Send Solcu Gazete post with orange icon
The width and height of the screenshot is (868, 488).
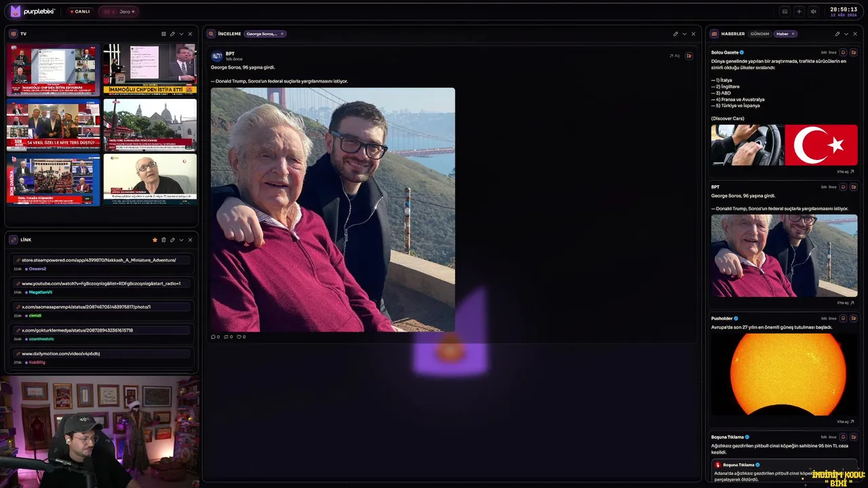click(x=854, y=52)
